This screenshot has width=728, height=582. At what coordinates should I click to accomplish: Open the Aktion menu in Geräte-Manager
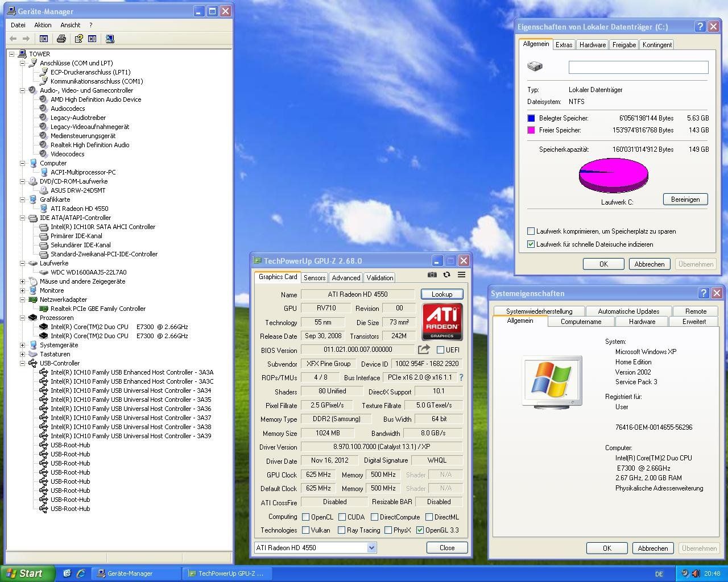click(x=43, y=25)
